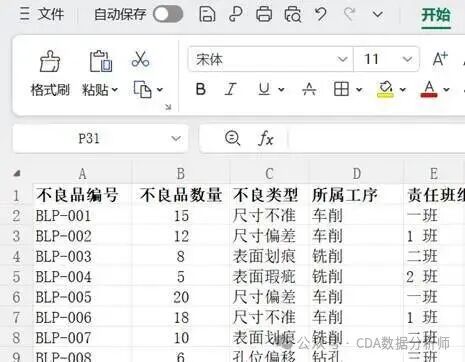The image size is (465, 362).
Task: Apply the red font color A
Action: 429,89
